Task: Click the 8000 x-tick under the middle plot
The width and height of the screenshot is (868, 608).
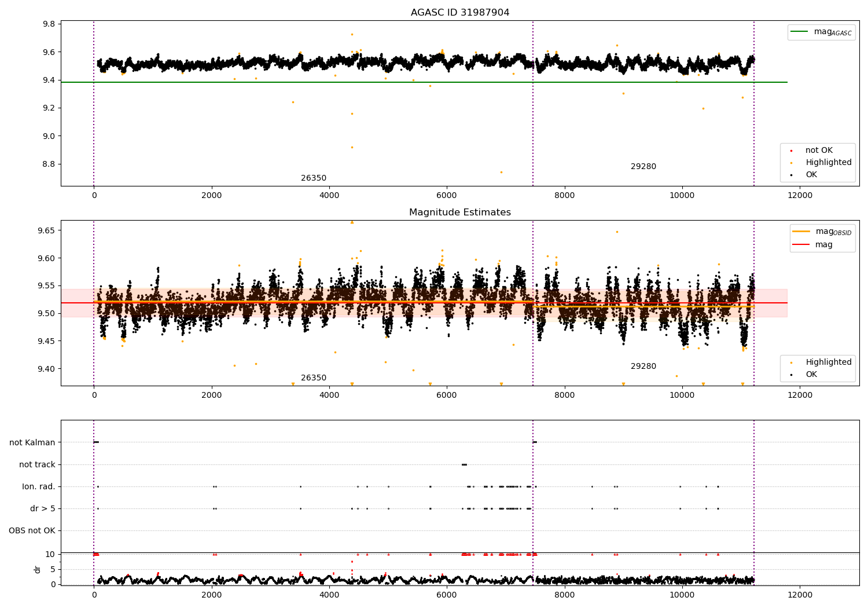Action: tap(565, 395)
